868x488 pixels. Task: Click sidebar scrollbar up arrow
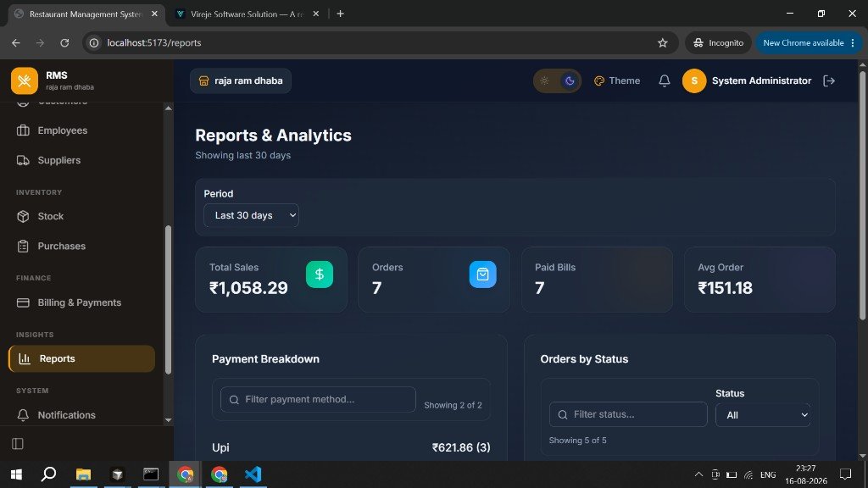(x=169, y=108)
